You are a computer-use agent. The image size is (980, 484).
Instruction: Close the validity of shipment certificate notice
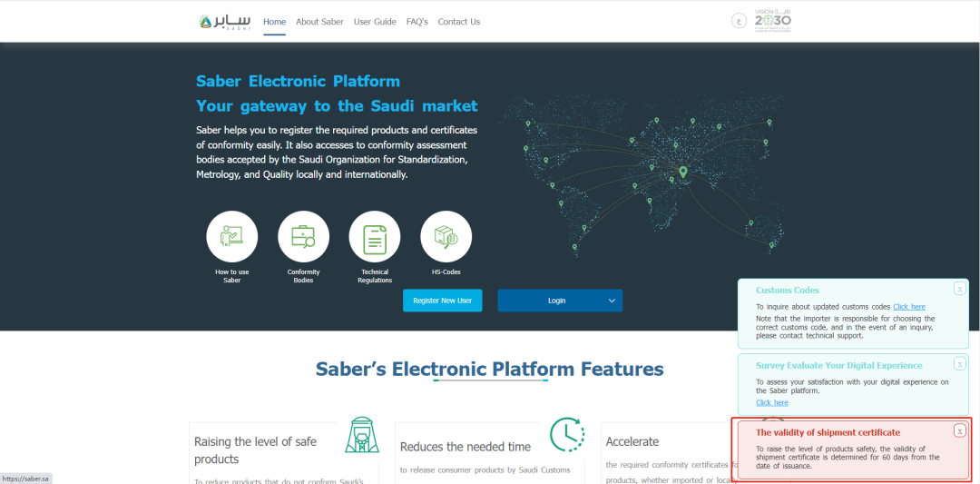click(959, 430)
